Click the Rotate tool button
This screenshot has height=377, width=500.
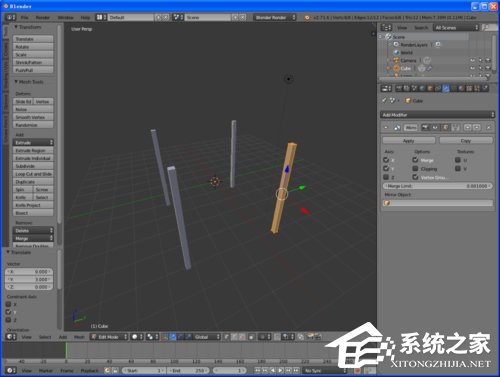coord(33,47)
